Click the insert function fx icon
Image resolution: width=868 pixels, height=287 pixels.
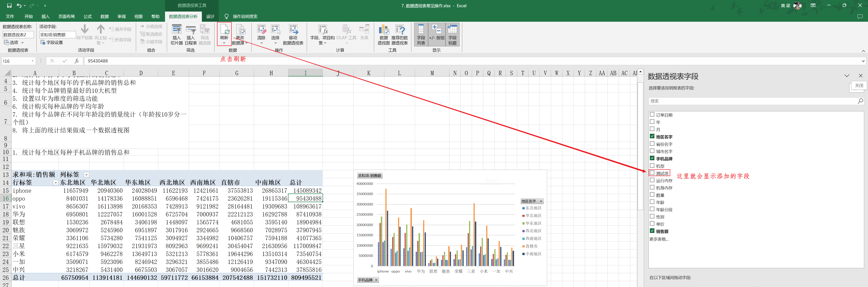click(x=77, y=61)
